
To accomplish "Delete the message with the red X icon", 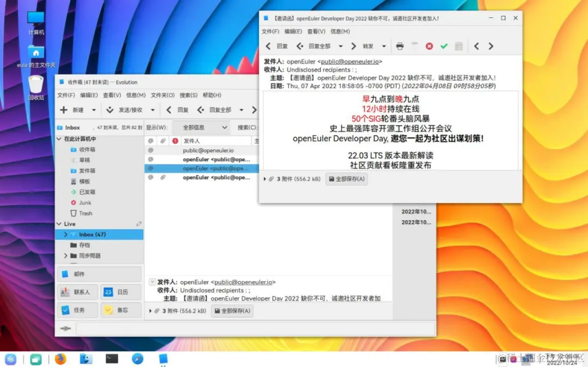I will coord(429,46).
